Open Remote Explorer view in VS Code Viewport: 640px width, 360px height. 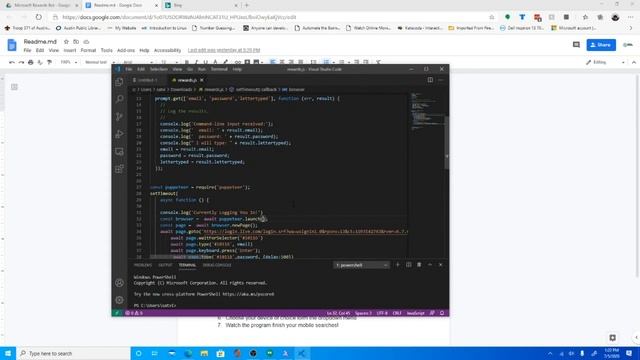click(119, 151)
